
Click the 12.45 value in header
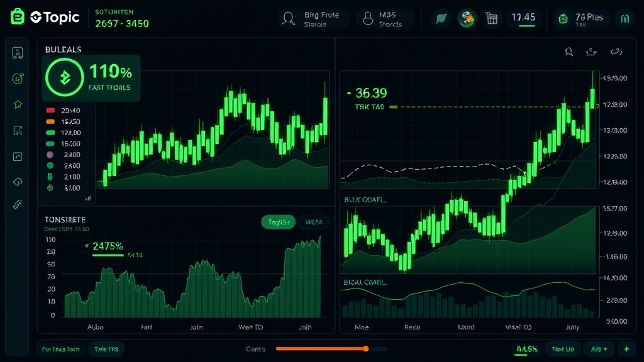523,17
